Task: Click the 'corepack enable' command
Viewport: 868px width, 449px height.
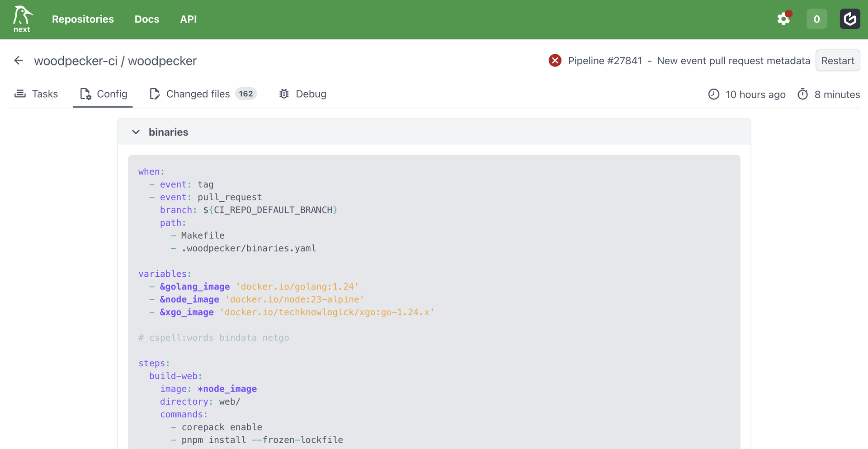Action: 222,427
